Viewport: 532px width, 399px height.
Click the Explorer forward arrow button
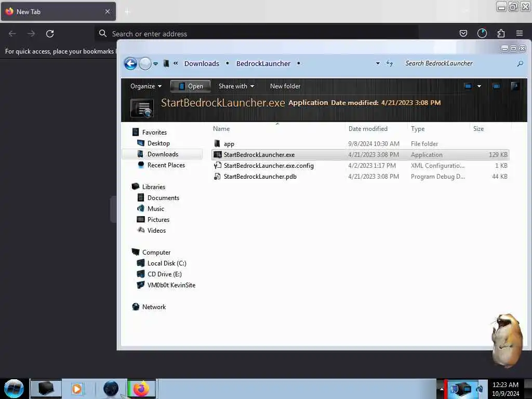click(x=145, y=63)
